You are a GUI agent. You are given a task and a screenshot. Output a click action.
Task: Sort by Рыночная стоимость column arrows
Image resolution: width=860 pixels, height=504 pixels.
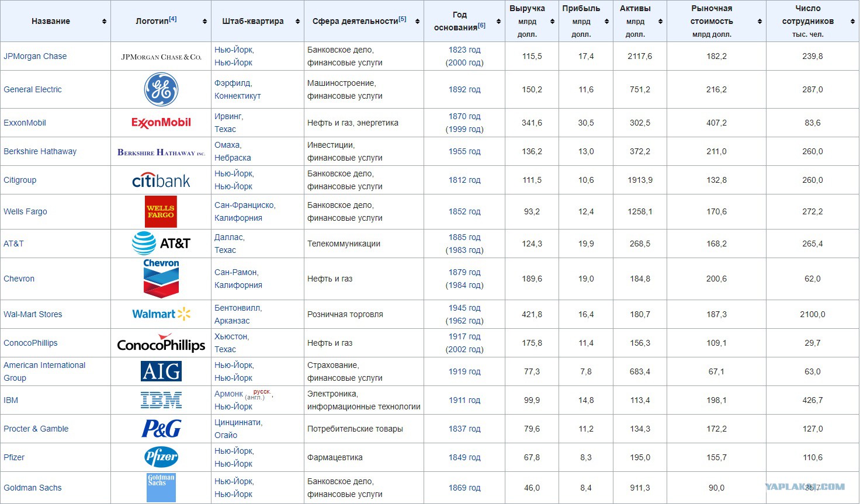pyautogui.click(x=760, y=22)
